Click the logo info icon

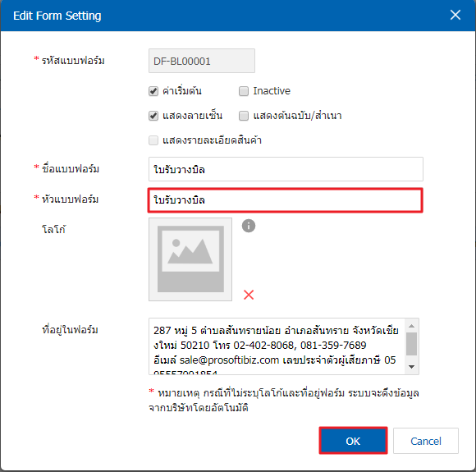(249, 226)
